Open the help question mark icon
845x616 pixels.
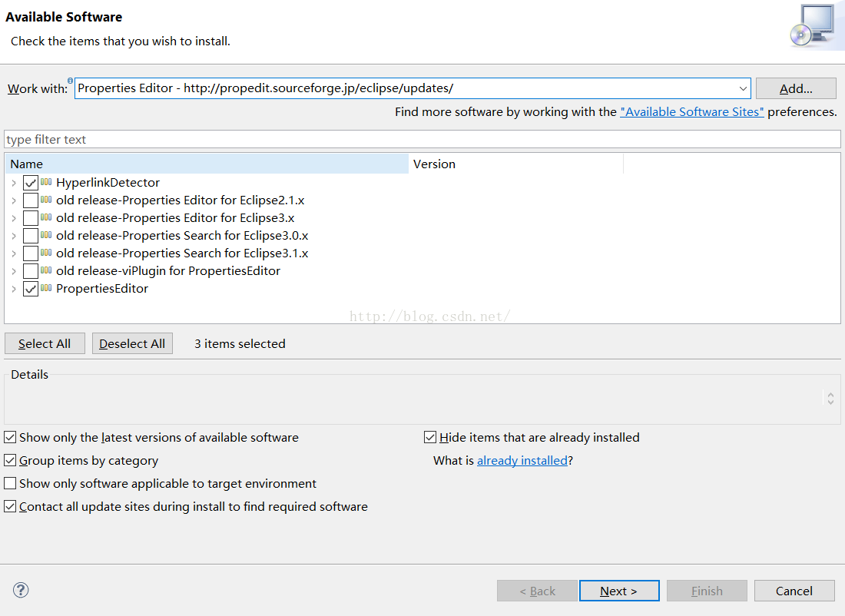tap(21, 590)
